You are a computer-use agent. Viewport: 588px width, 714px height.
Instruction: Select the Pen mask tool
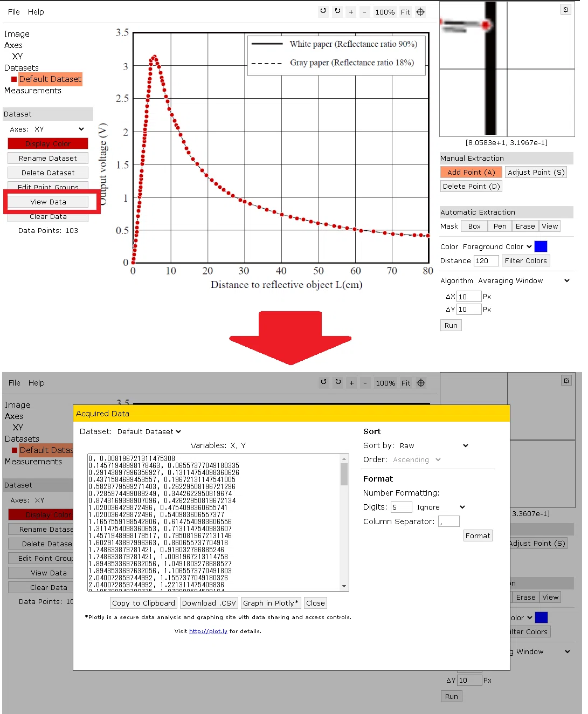pos(500,226)
